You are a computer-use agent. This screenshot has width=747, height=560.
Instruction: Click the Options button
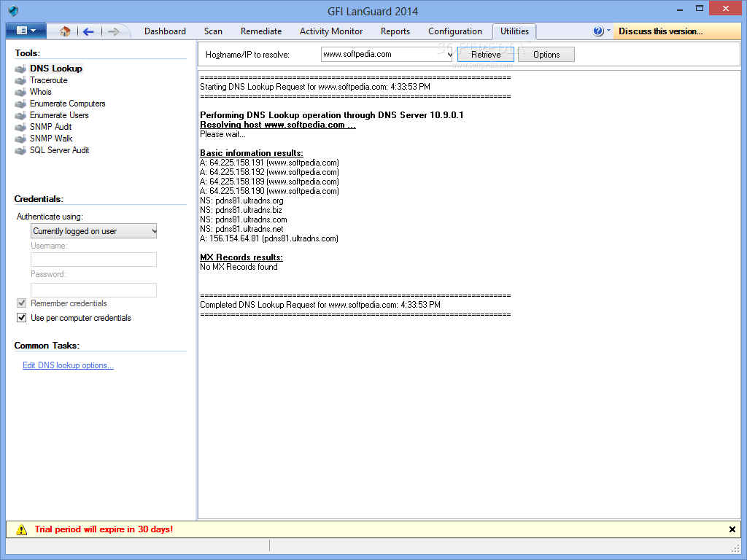coord(546,54)
